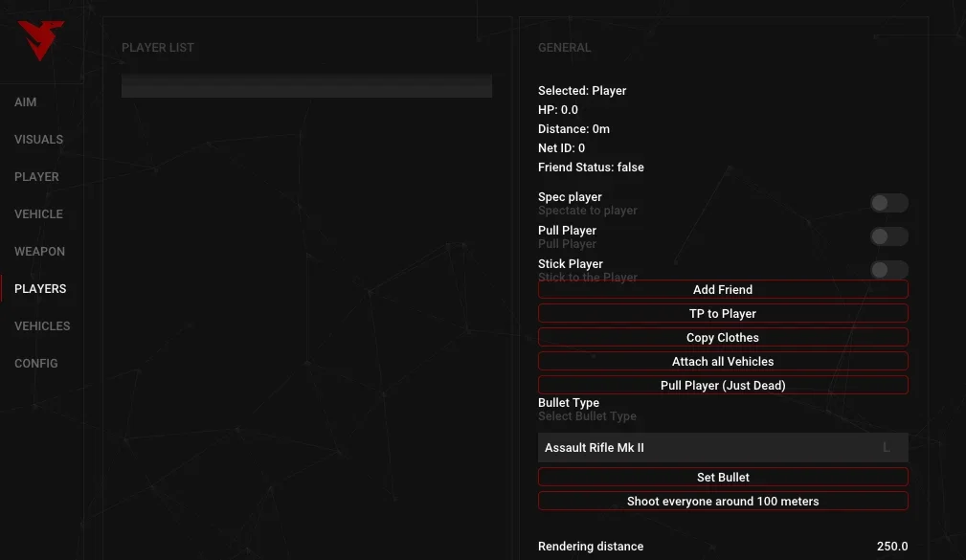Open the WEAPON section

click(39, 252)
